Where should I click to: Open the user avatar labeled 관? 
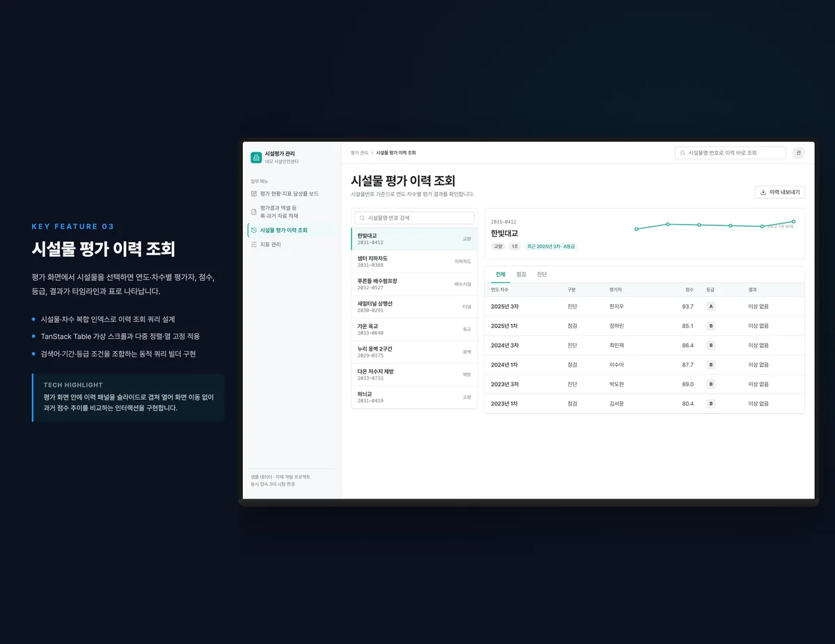tap(798, 153)
